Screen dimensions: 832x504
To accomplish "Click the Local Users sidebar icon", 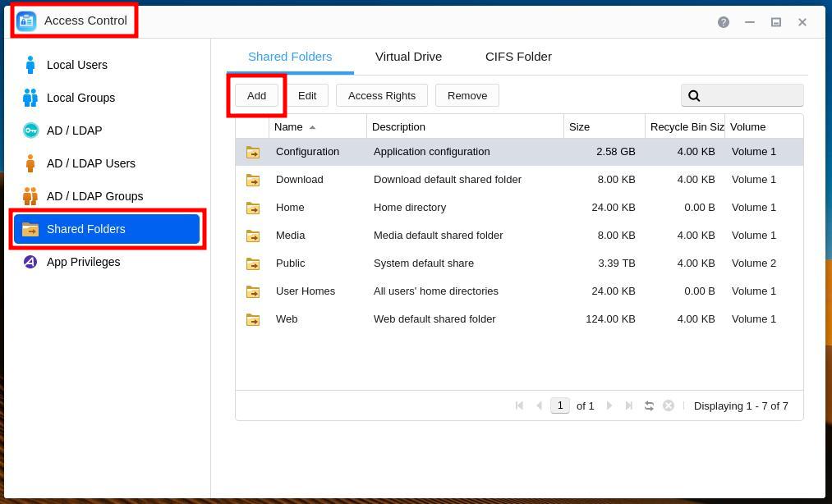I will point(30,65).
